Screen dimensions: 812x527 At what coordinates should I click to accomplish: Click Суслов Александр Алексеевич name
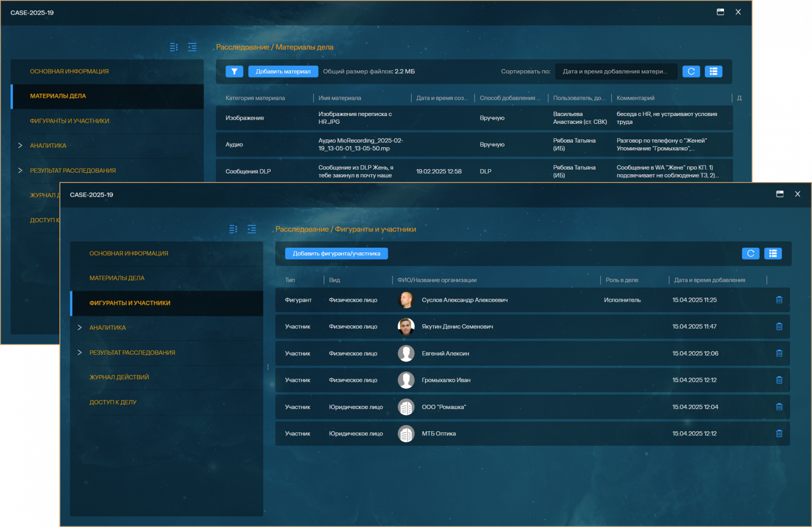click(x=464, y=300)
